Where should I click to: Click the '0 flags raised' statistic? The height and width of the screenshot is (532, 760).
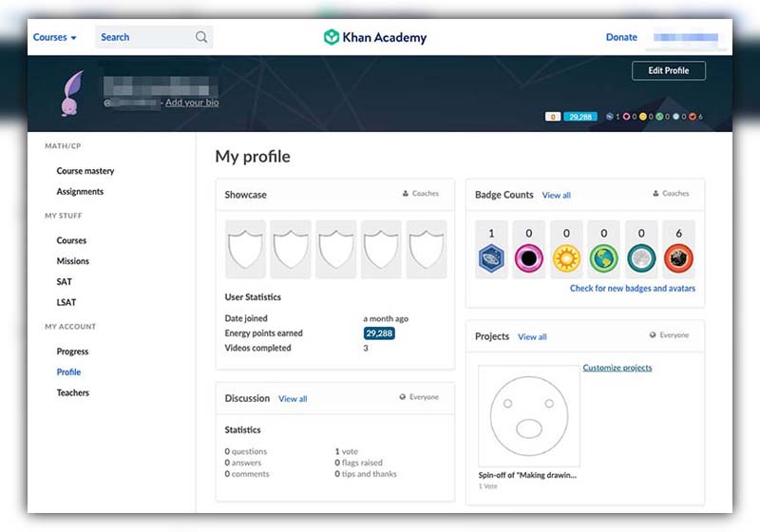pos(359,463)
